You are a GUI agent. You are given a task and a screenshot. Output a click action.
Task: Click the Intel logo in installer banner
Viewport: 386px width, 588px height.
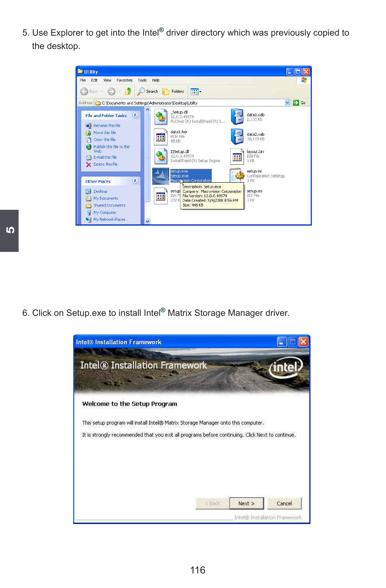[286, 367]
